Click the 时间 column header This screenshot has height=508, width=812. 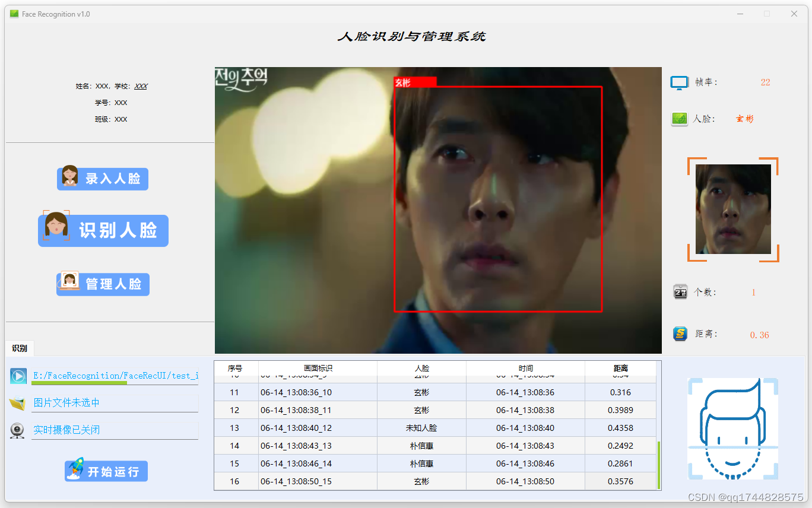526,369
